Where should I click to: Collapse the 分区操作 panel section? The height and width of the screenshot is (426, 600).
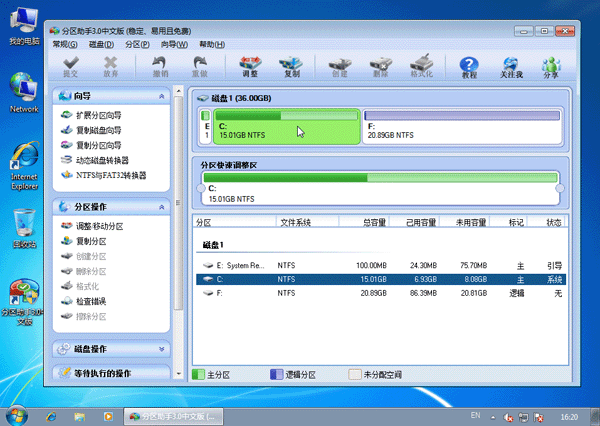coord(162,207)
